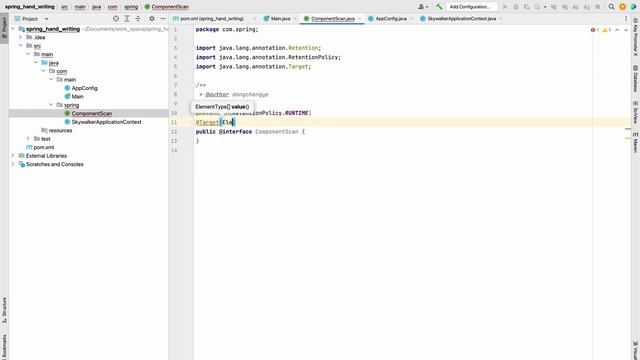Screen dimensions: 640x360
Task: Click 'java' breadcrumb in navigation bar
Action: (96, 7)
